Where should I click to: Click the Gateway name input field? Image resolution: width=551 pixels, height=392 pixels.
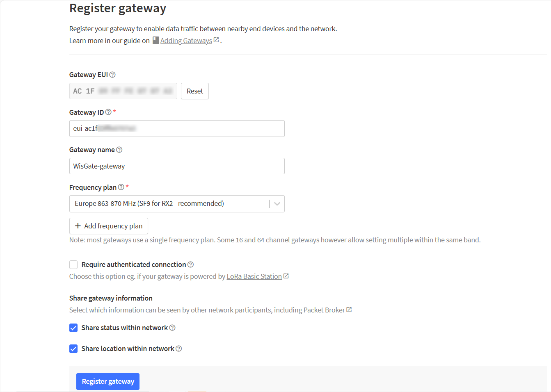click(x=177, y=166)
